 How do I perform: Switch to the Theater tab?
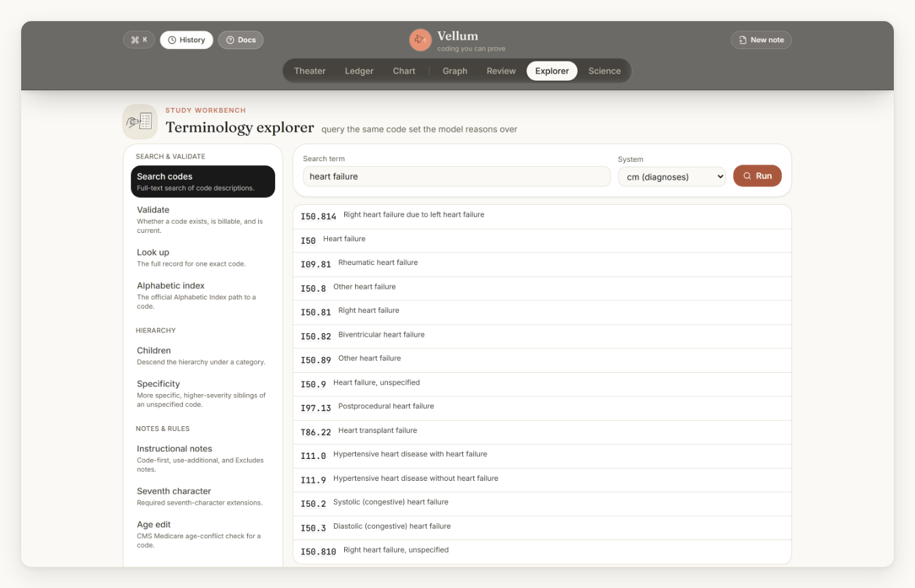310,71
